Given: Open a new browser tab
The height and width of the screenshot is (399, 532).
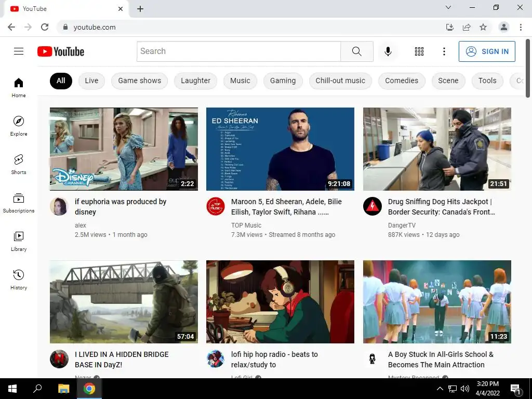Looking at the screenshot, I should [140, 9].
